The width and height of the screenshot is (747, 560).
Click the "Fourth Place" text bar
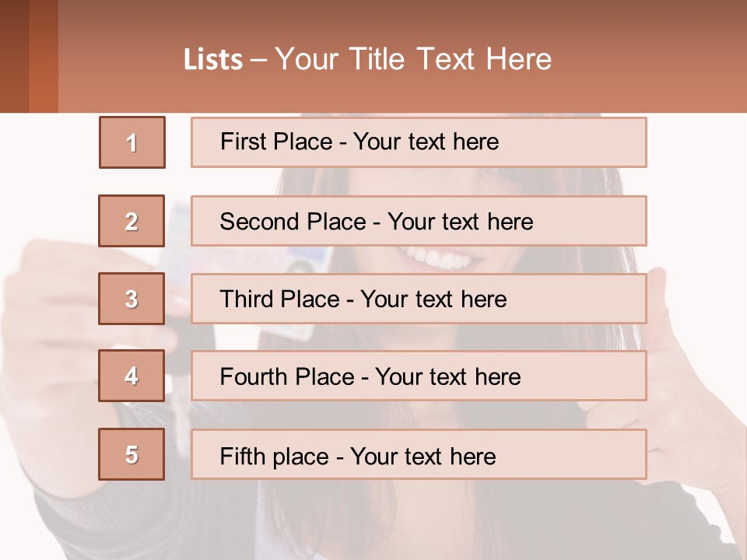click(x=419, y=376)
